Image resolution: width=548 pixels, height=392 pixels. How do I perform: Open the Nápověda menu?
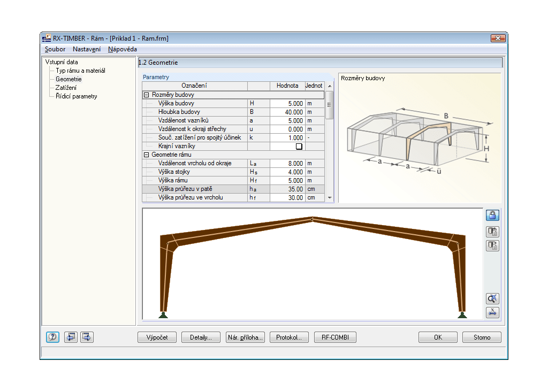[x=123, y=49]
